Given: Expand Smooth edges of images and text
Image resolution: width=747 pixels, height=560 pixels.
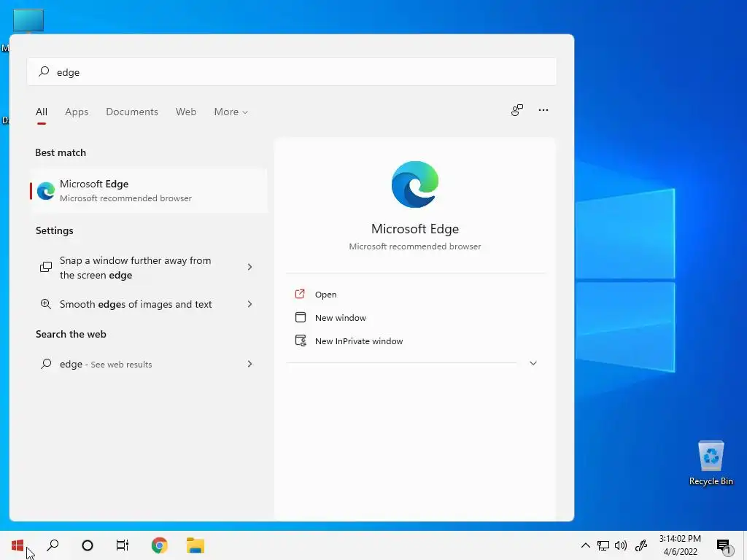Looking at the screenshot, I should coord(249,304).
